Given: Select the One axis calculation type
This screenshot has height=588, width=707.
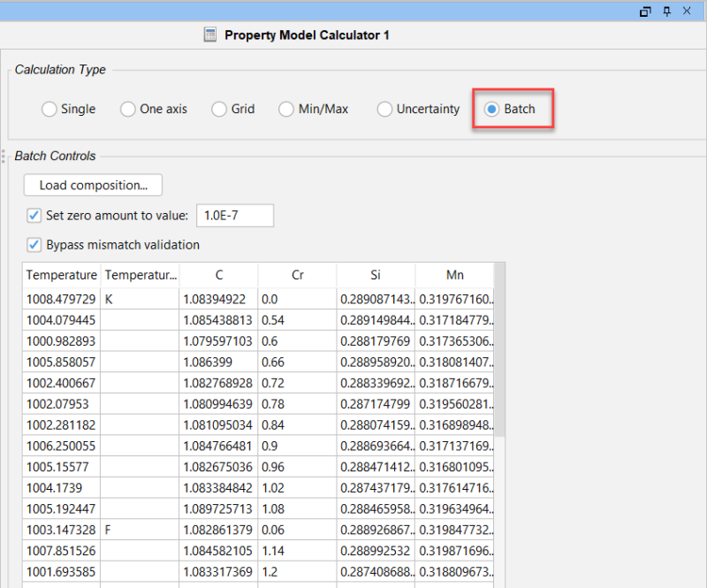Looking at the screenshot, I should coord(128,109).
